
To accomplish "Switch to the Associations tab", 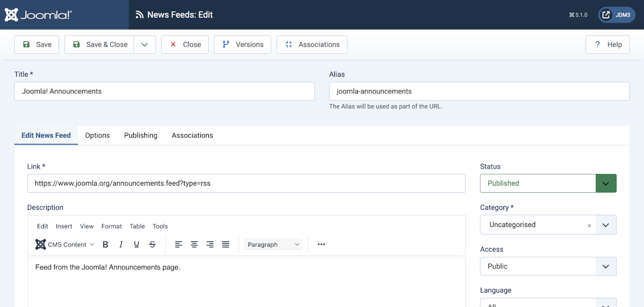I will click(192, 135).
